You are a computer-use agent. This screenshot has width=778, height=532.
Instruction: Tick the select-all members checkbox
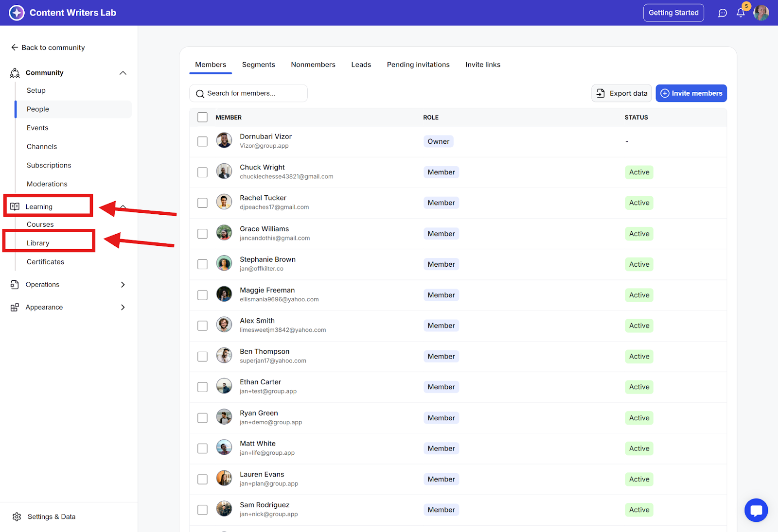point(202,117)
